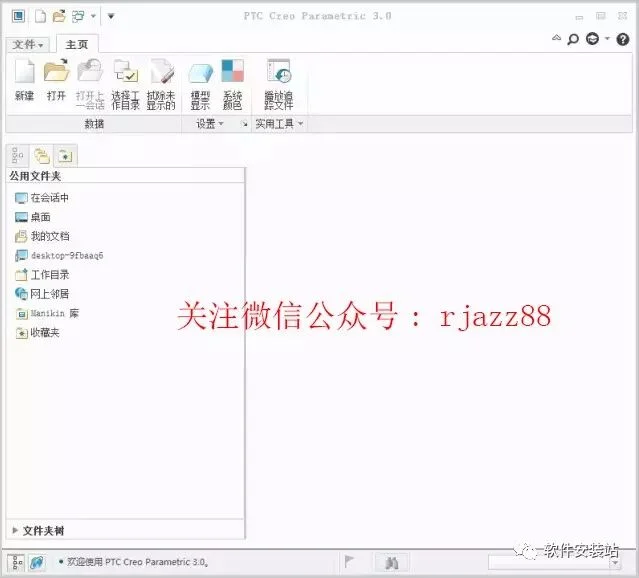The width and height of the screenshot is (639, 578).
Task: Click windows switch icon in quick access toolbar
Action: pyautogui.click(x=78, y=16)
